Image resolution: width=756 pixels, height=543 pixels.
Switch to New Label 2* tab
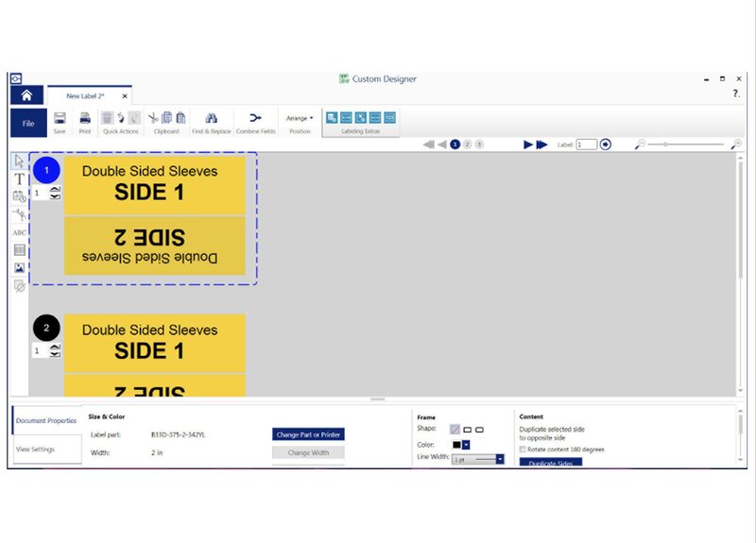[x=85, y=96]
